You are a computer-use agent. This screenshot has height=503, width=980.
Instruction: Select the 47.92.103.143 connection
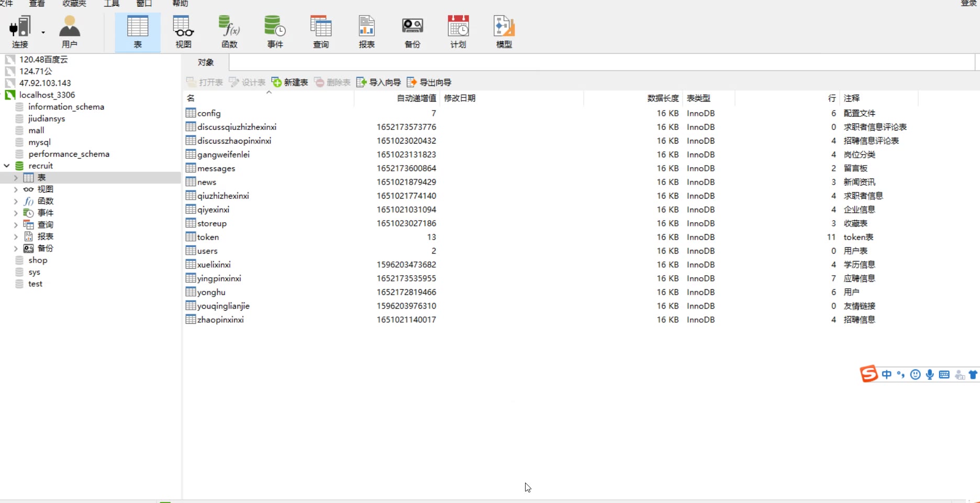point(45,83)
